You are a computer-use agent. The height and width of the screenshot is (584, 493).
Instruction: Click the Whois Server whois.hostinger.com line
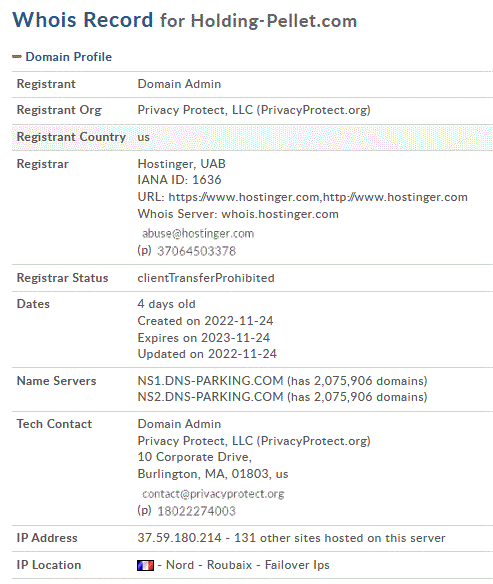pyautogui.click(x=238, y=214)
